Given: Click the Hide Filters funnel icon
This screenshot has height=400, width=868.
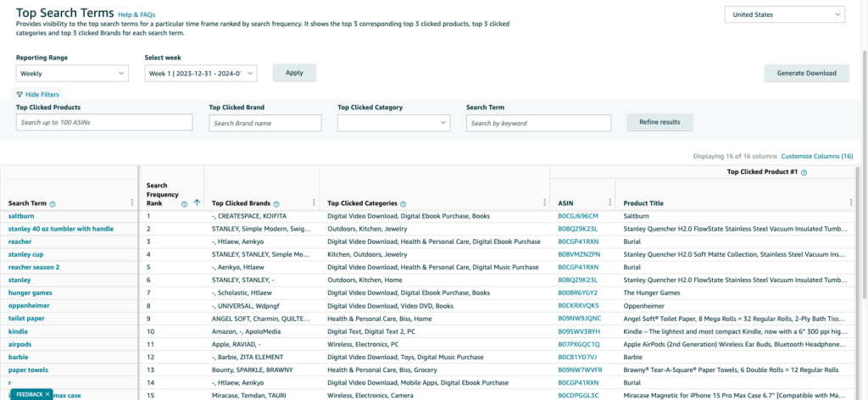Looking at the screenshot, I should click(19, 95).
